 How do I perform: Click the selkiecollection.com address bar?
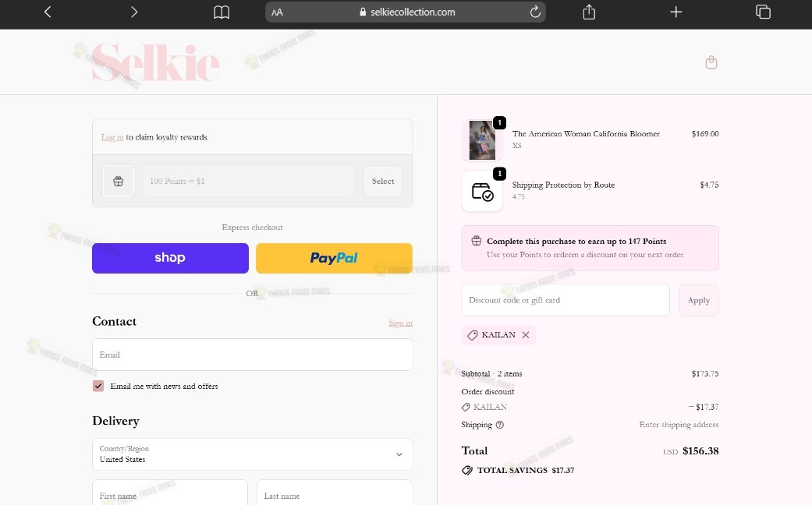(406, 12)
